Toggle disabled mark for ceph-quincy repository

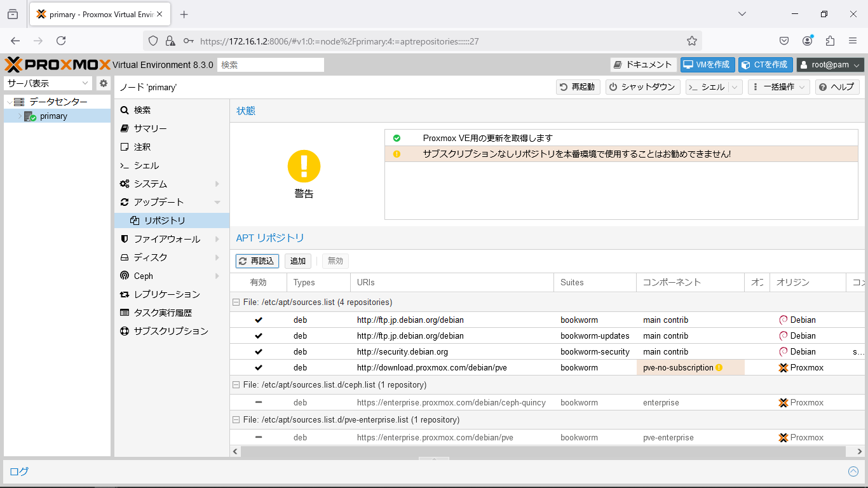click(259, 402)
